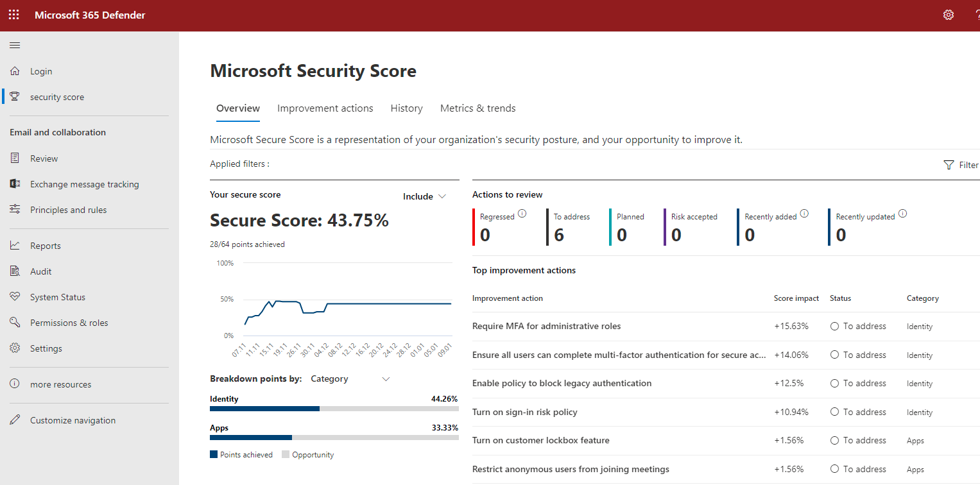Click the Filter funnel icon
This screenshot has width=980, height=485.
949,165
